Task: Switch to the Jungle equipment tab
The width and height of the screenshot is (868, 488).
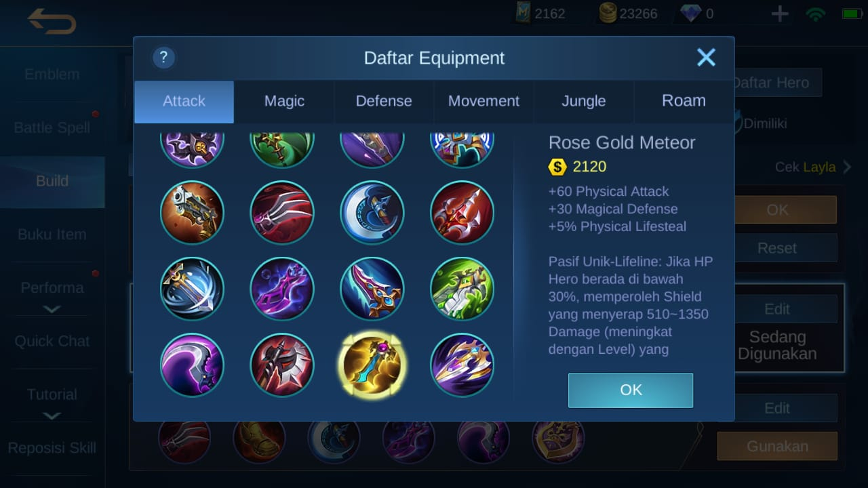Action: 584,101
